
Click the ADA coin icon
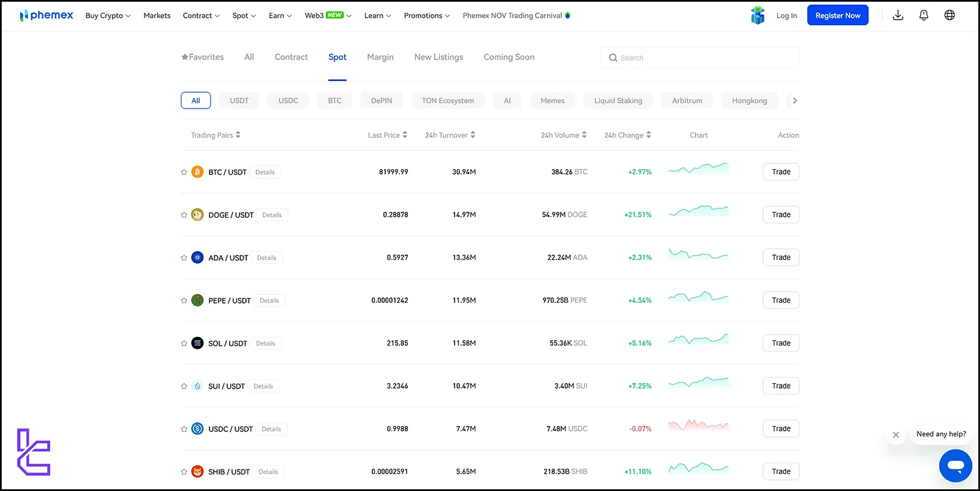click(197, 257)
